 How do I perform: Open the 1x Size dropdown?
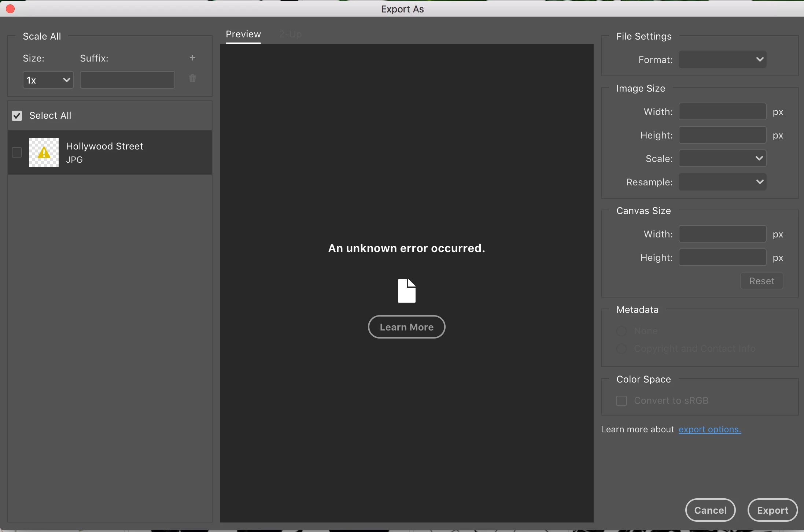tap(48, 80)
